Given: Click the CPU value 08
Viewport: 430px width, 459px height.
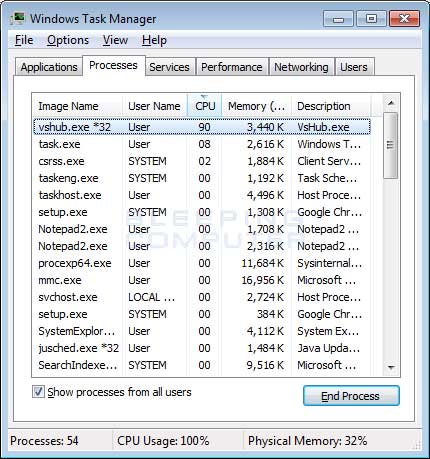Looking at the screenshot, I should click(x=204, y=144).
